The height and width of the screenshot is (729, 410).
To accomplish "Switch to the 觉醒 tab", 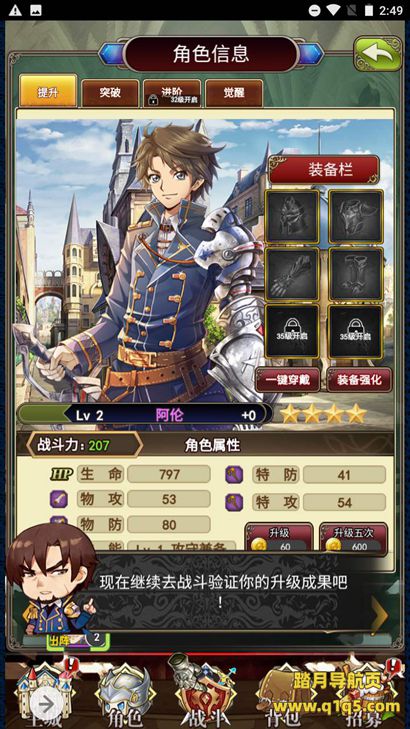I will click(234, 93).
